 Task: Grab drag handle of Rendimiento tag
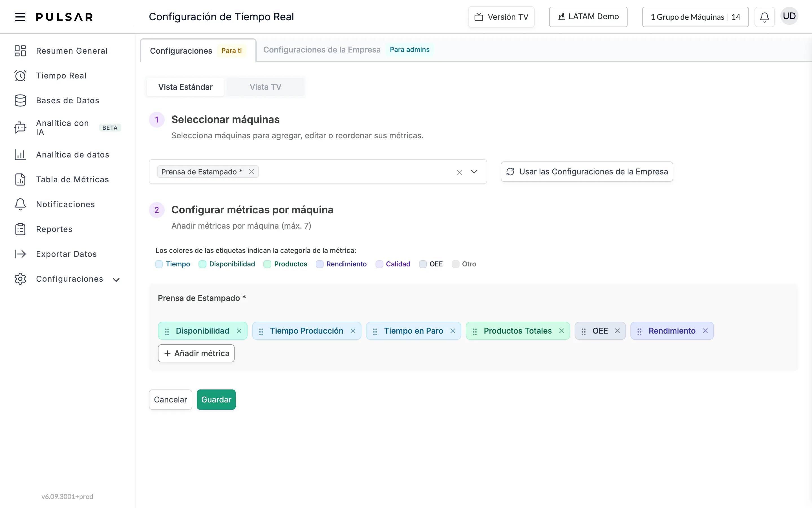coord(639,332)
